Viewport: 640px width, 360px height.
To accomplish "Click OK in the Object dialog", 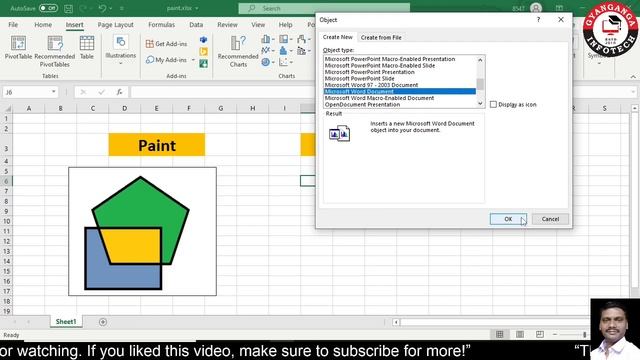I will [508, 219].
